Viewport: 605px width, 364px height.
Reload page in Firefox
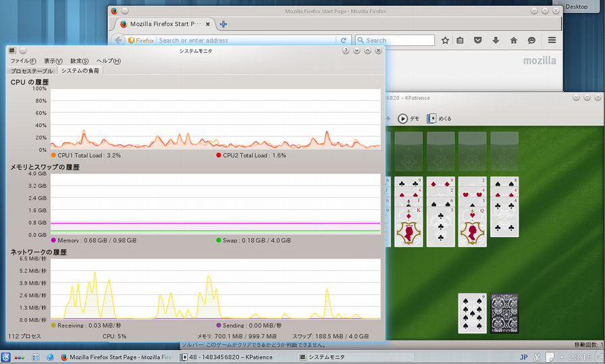(344, 41)
